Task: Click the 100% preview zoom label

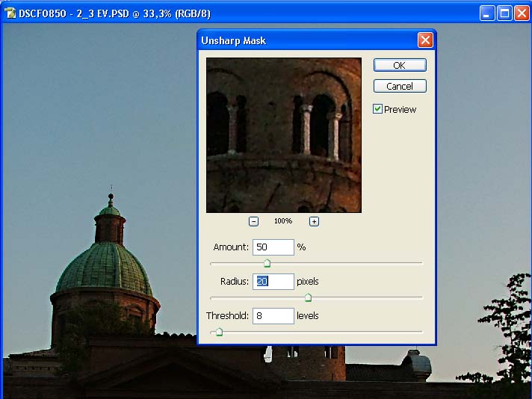Action: pyautogui.click(x=283, y=221)
